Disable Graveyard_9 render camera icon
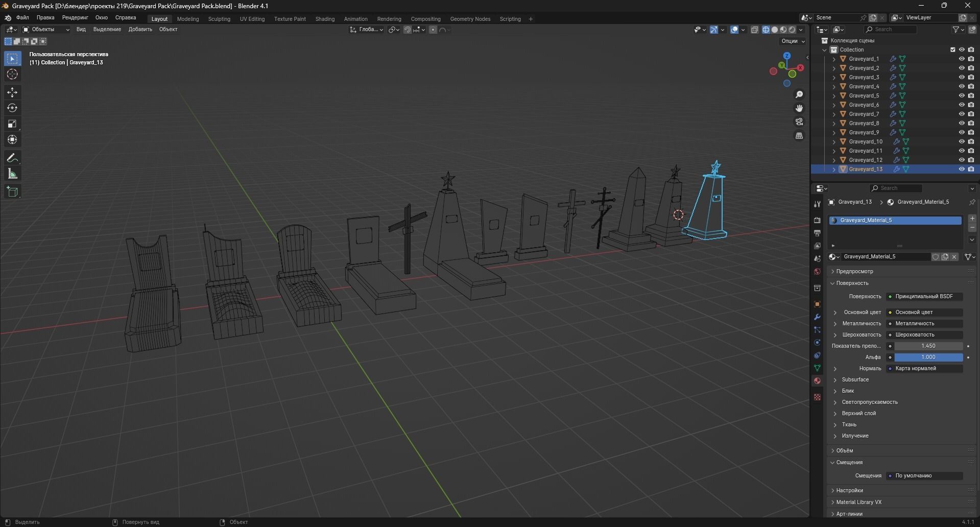Image resolution: width=980 pixels, height=527 pixels. tap(971, 133)
